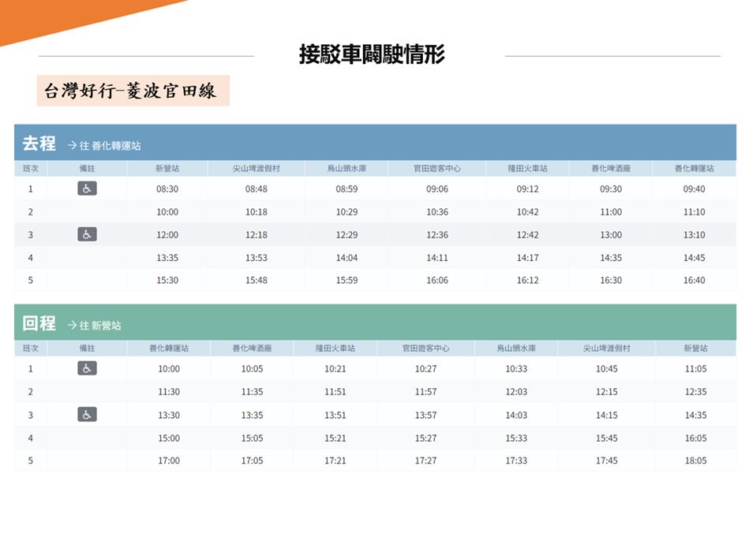This screenshot has width=749, height=560.
Task: Select the 去程 section heading
Action: tap(39, 144)
